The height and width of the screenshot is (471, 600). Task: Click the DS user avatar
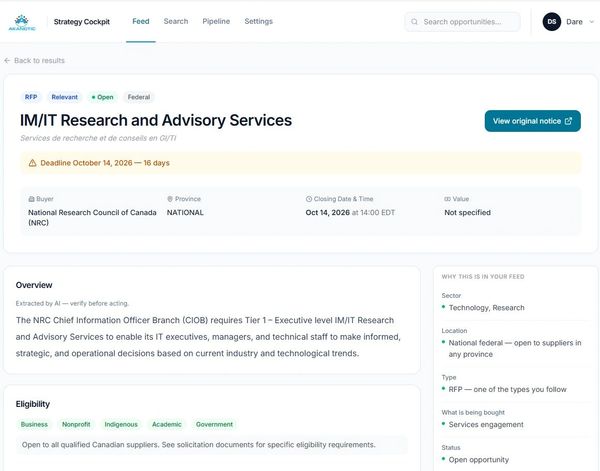click(551, 22)
